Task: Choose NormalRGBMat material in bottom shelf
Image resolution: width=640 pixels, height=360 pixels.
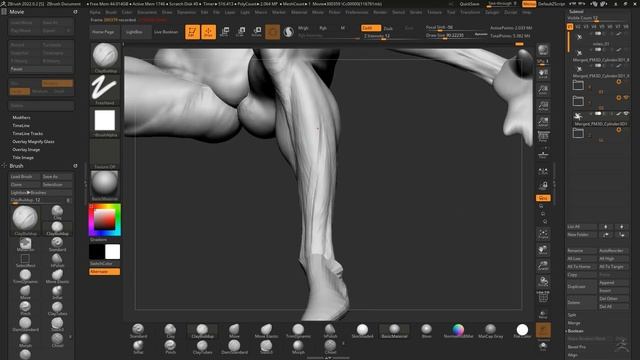Action: tap(458, 331)
